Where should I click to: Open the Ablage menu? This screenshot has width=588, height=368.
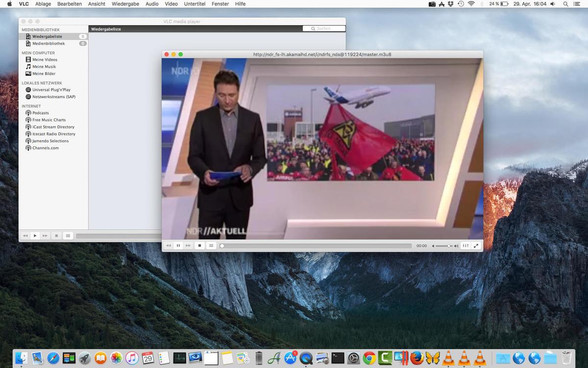tap(43, 4)
